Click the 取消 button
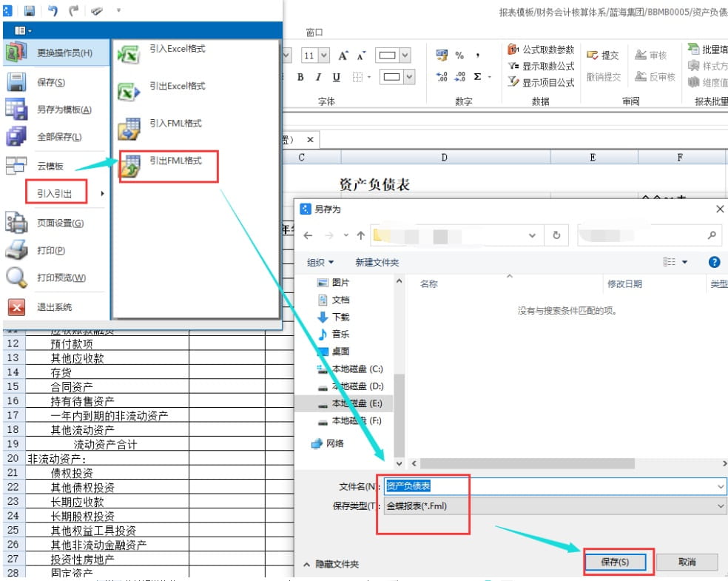The height and width of the screenshot is (581, 728). click(686, 562)
